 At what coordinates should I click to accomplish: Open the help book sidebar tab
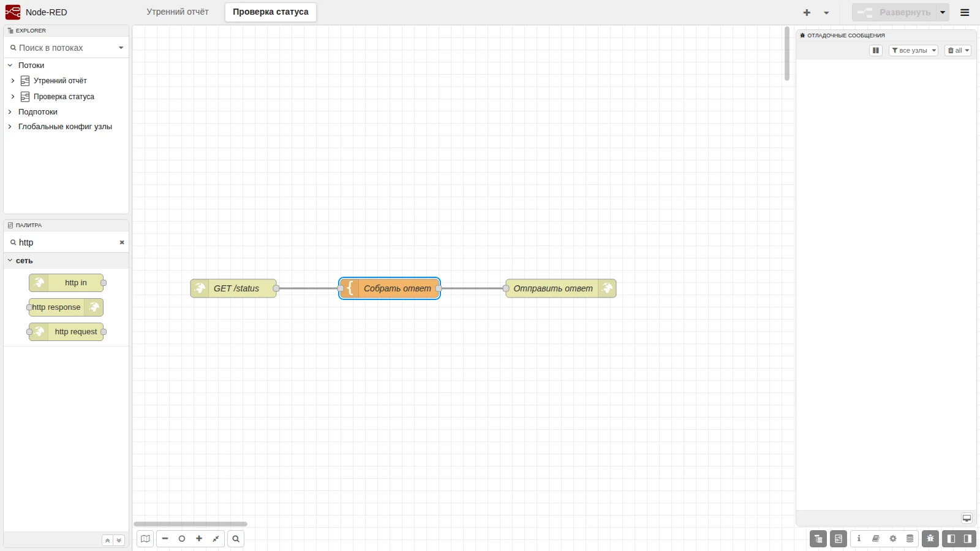coord(876,539)
